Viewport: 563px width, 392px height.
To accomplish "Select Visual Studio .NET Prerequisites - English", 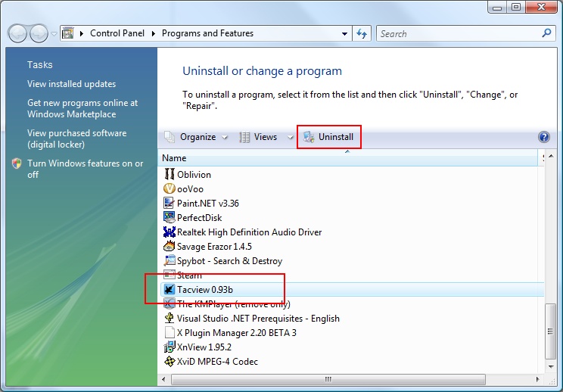I will [258, 318].
